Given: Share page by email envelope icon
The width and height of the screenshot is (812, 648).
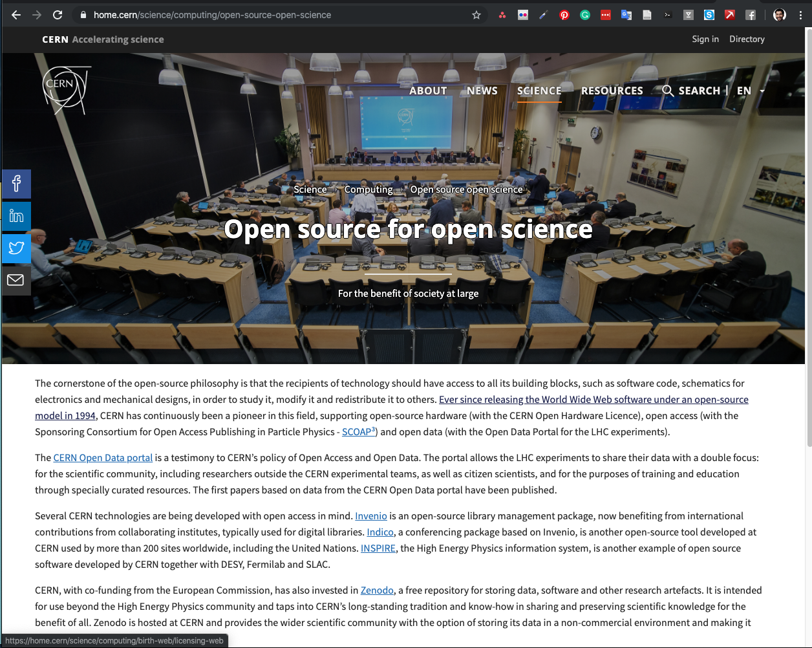Looking at the screenshot, I should (x=16, y=280).
